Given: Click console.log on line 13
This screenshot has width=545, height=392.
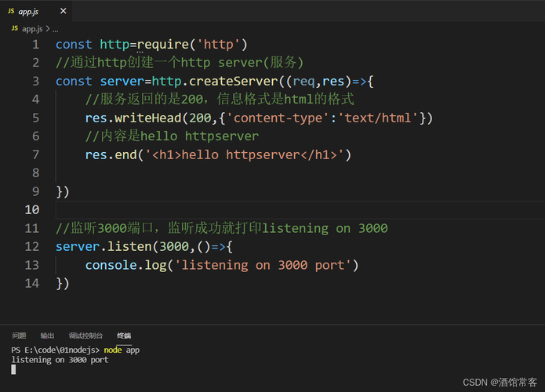Looking at the screenshot, I should [x=125, y=266].
